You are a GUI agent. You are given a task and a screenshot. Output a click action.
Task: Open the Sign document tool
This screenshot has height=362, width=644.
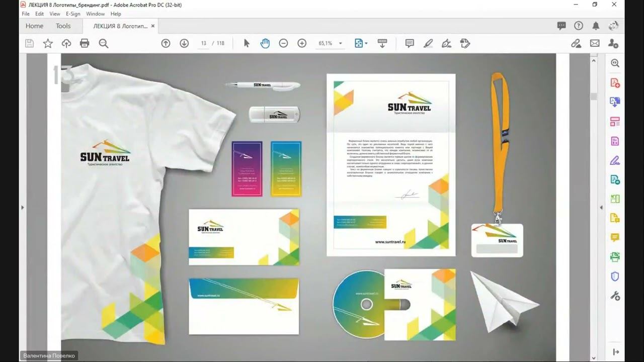click(x=446, y=43)
